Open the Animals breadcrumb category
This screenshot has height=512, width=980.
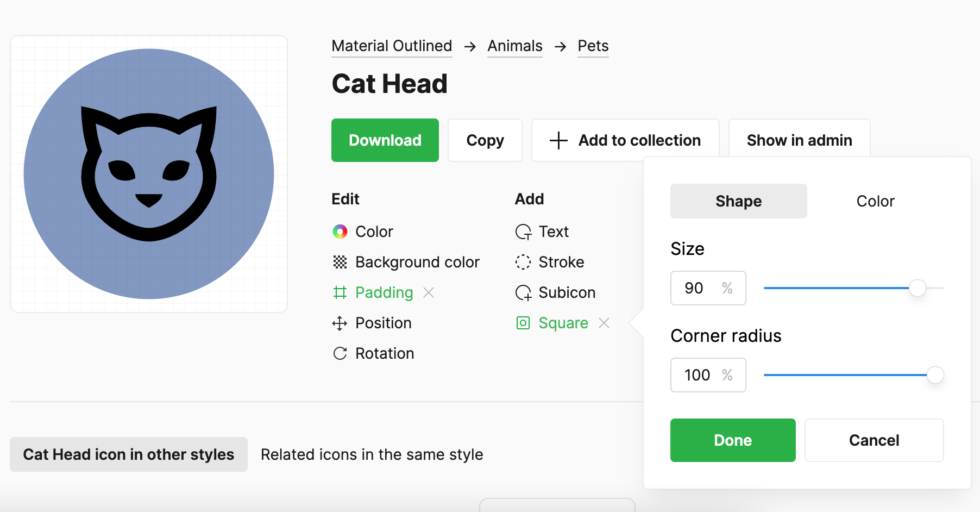pyautogui.click(x=514, y=46)
